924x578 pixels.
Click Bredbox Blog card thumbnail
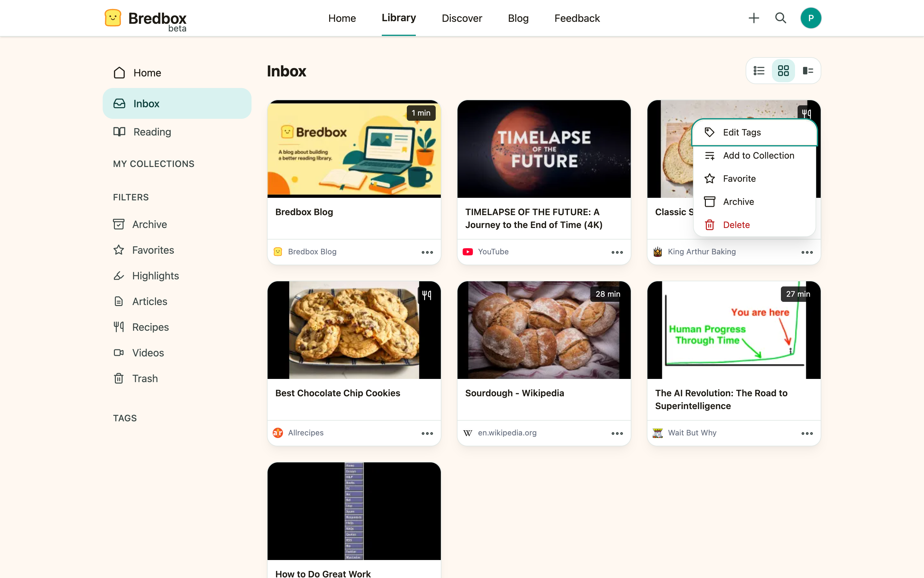(x=354, y=149)
